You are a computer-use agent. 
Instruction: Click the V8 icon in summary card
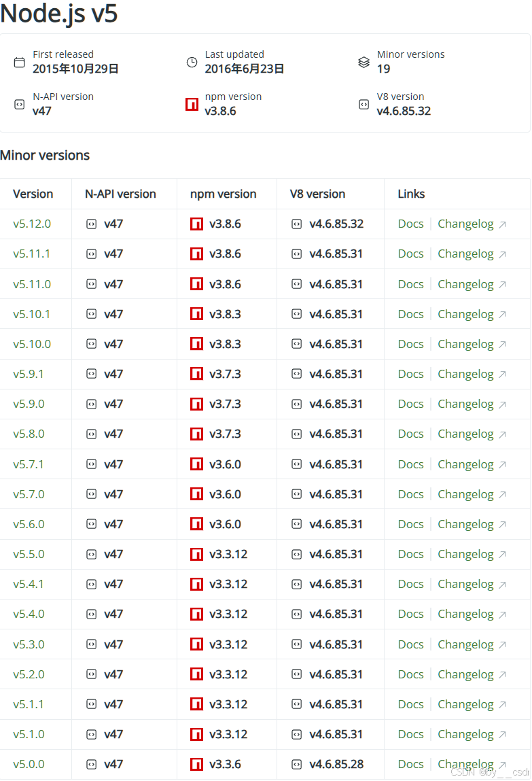[x=363, y=105]
